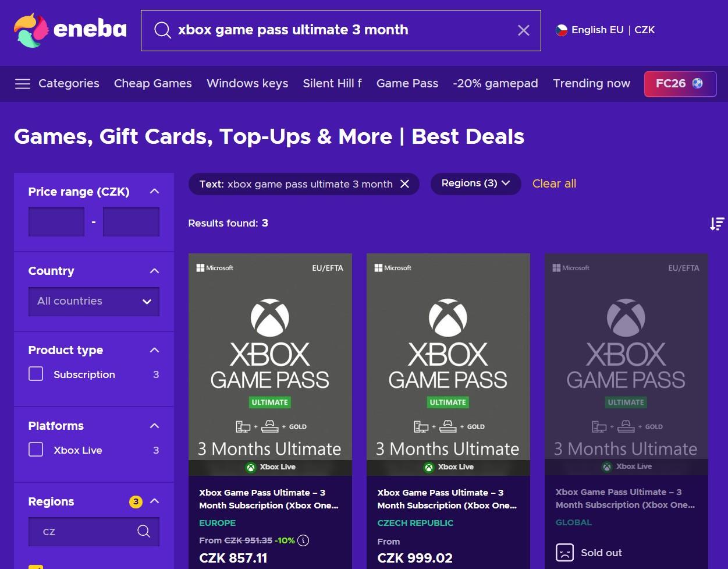The image size is (728, 569).
Task: Click the FC26 promo button
Action: (x=680, y=84)
